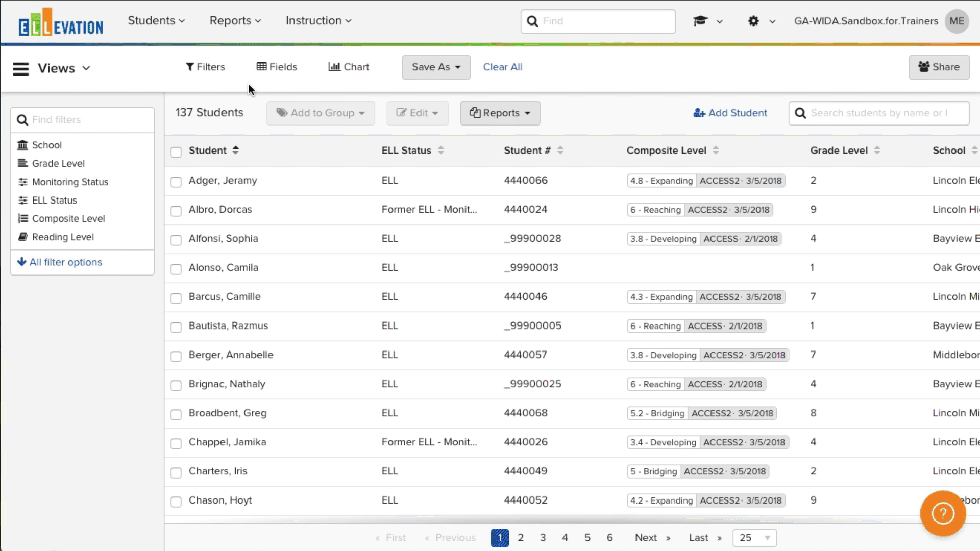980x551 pixels.
Task: Check the box for Alonso, Camila
Action: coord(176,269)
